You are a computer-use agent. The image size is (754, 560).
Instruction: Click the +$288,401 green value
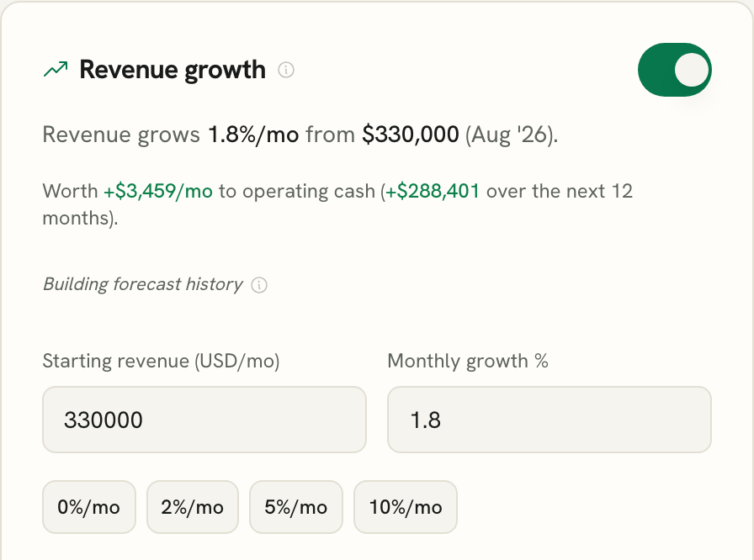point(433,191)
